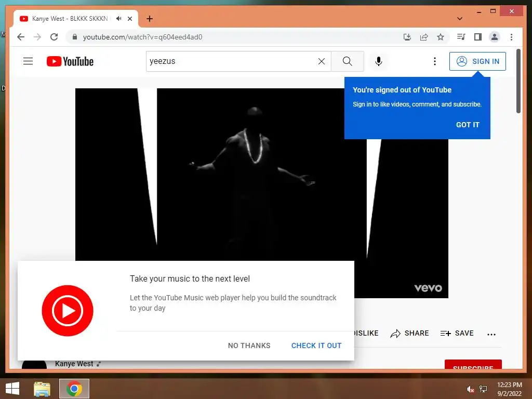Viewport: 532px width, 399px height.
Task: Open more actions ellipsis below video
Action: (491, 334)
